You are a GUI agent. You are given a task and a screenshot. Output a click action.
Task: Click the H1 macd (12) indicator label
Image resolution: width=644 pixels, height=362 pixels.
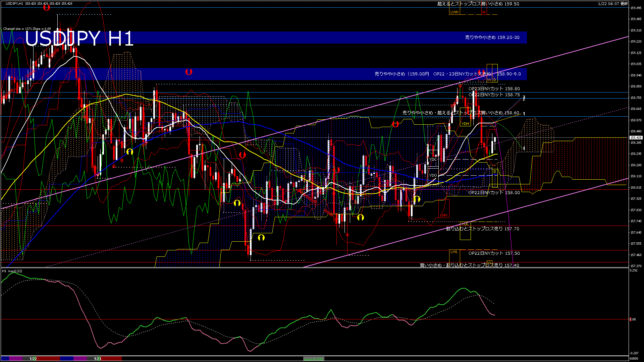click(x=12, y=271)
